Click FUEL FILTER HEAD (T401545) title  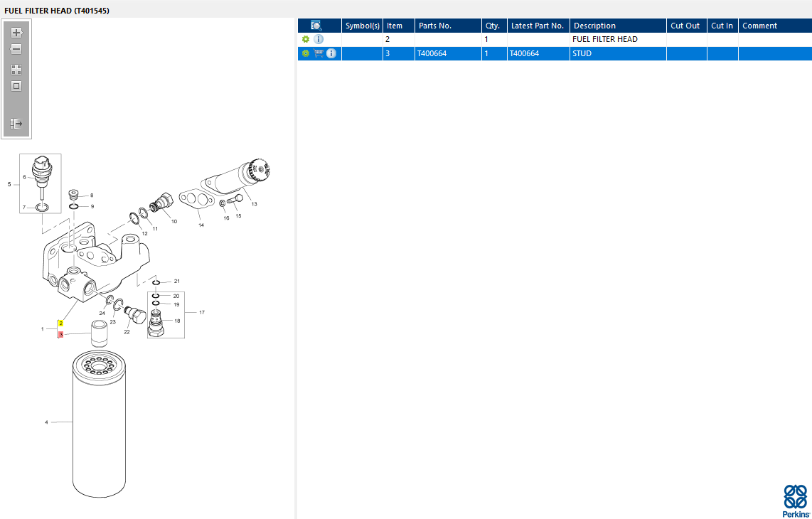pos(57,11)
